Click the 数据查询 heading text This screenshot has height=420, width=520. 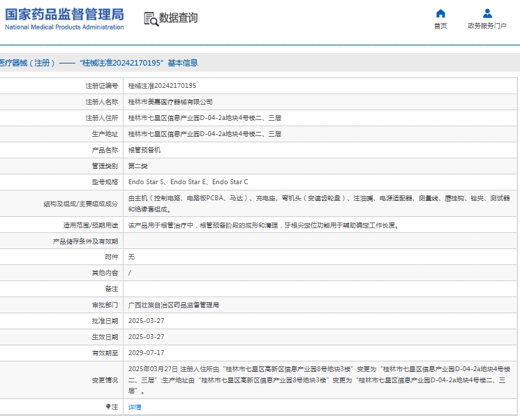coord(178,17)
